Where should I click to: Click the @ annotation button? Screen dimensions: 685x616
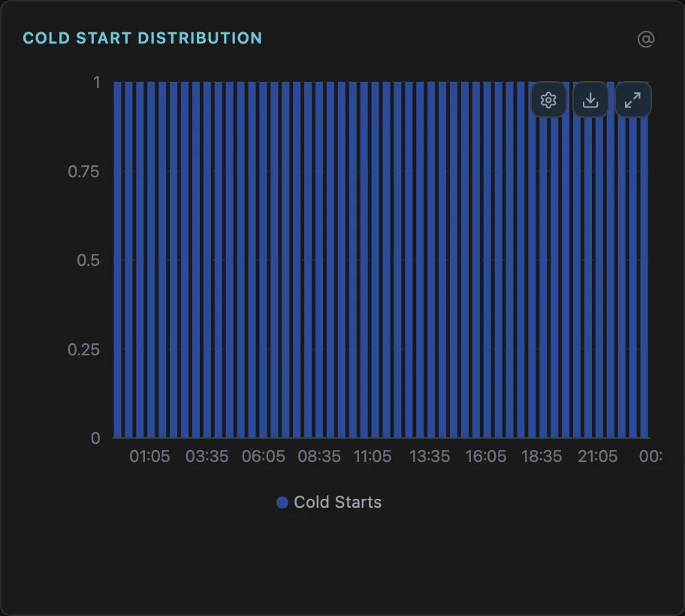tap(644, 39)
